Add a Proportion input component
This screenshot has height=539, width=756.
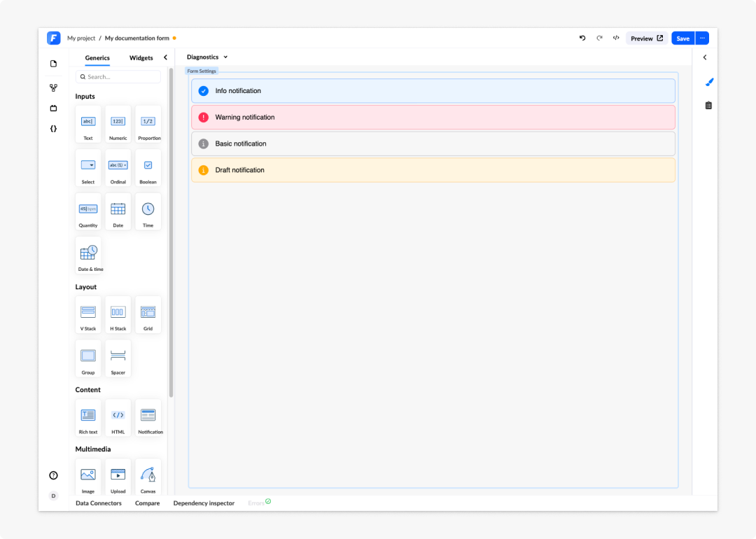click(x=148, y=125)
